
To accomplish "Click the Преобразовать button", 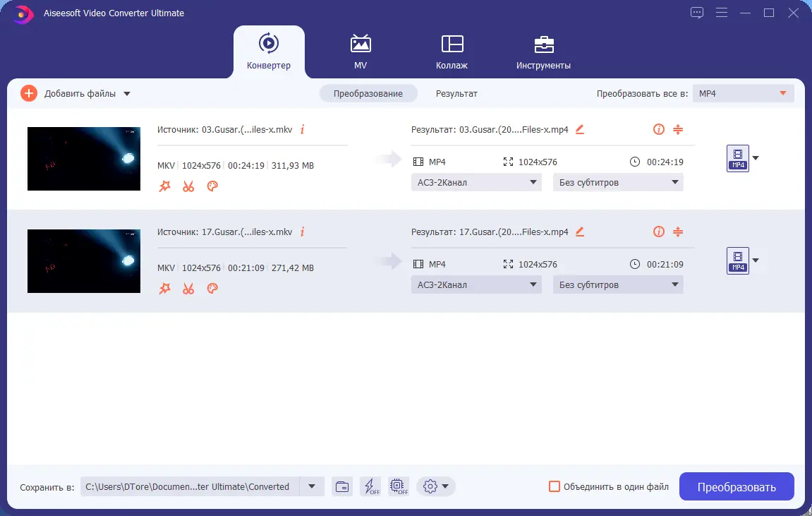I will click(x=737, y=486).
